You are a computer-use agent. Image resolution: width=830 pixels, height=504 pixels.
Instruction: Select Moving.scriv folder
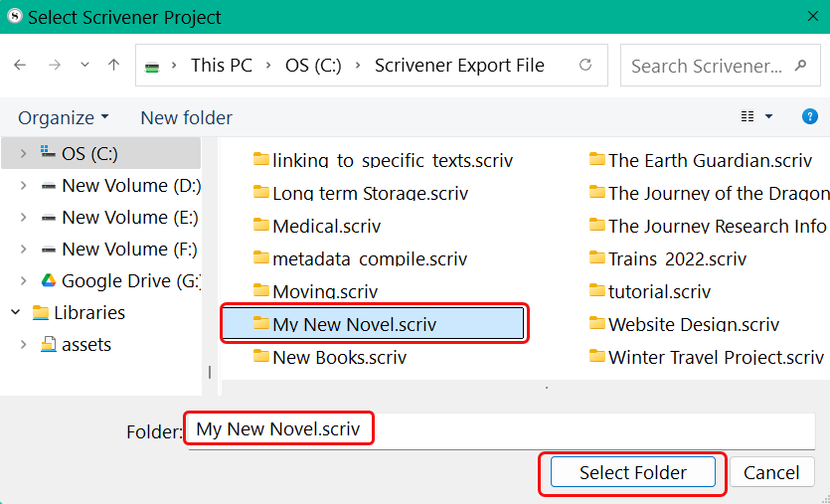[x=315, y=291]
